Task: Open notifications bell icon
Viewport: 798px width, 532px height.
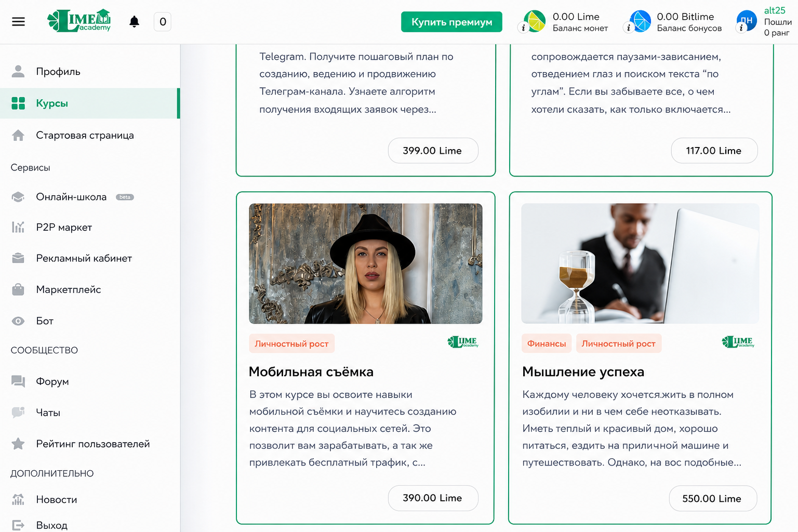Action: pyautogui.click(x=134, y=22)
